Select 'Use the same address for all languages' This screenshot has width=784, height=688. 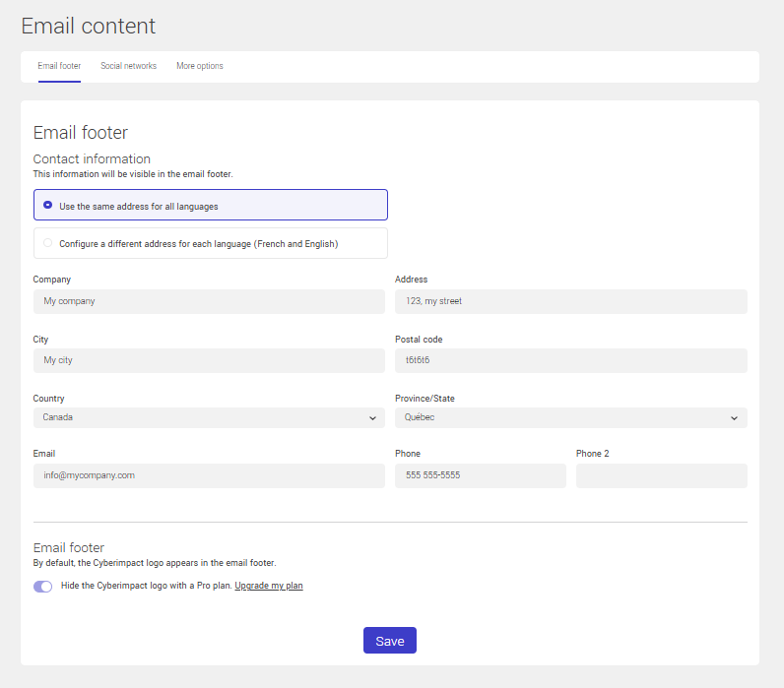click(x=211, y=205)
